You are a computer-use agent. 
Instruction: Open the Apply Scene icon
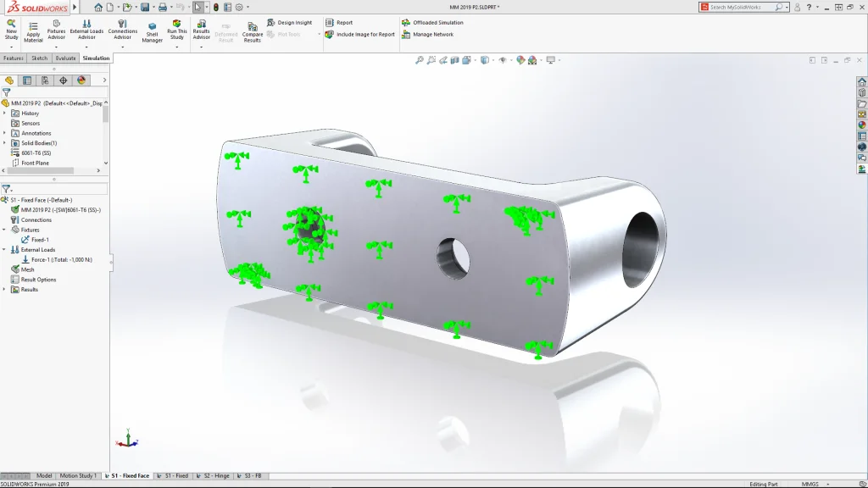click(532, 60)
